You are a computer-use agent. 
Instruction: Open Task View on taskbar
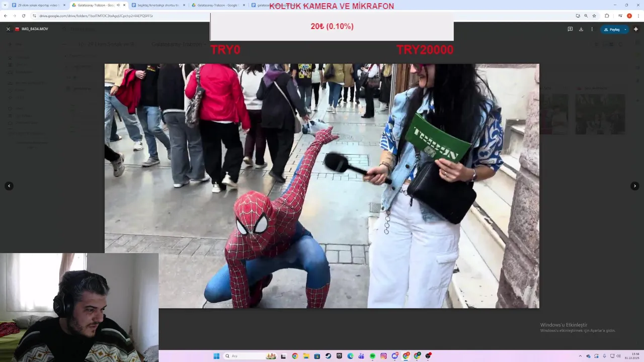point(283,356)
